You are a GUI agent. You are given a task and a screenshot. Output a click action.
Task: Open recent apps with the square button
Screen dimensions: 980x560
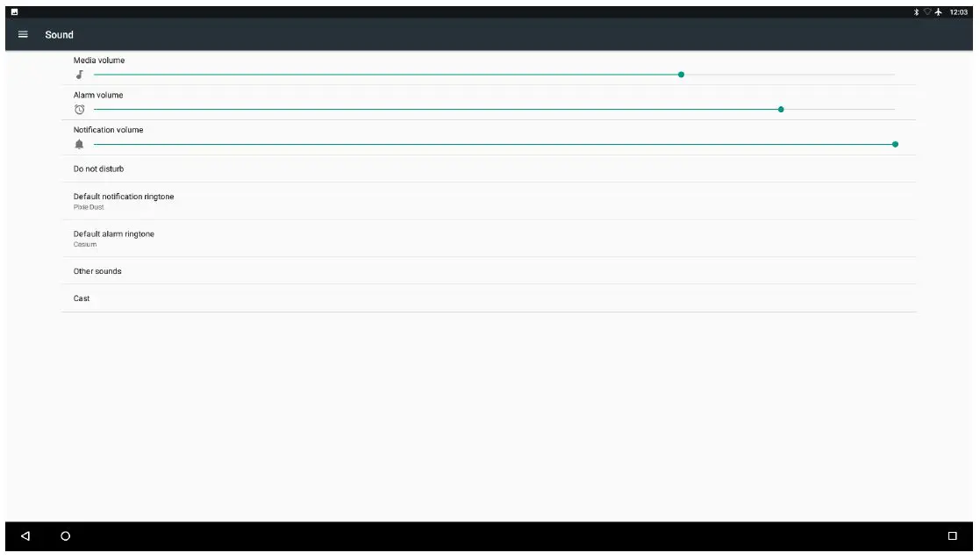(x=953, y=535)
